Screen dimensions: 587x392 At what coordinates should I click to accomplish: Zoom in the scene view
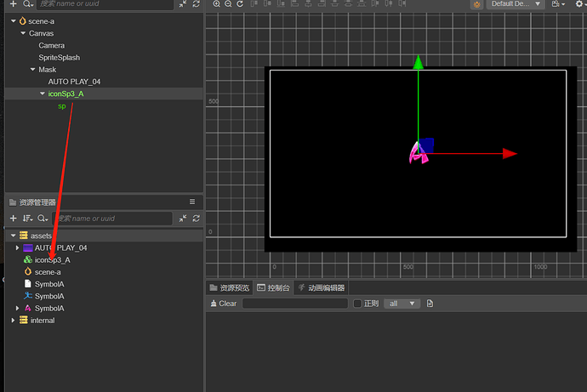pos(216,3)
